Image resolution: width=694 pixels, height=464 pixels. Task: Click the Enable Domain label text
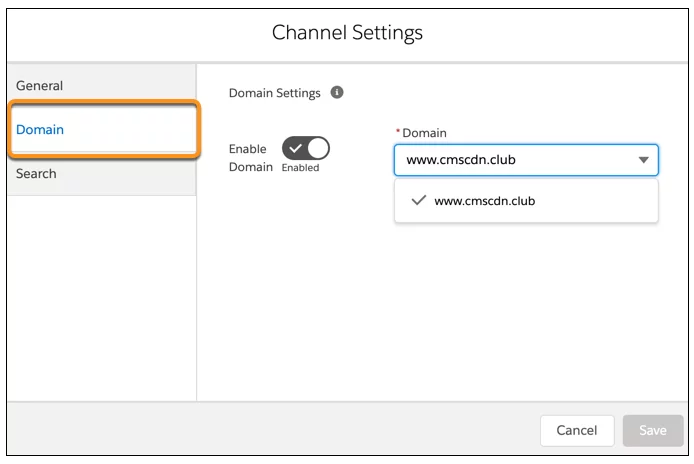click(251, 158)
